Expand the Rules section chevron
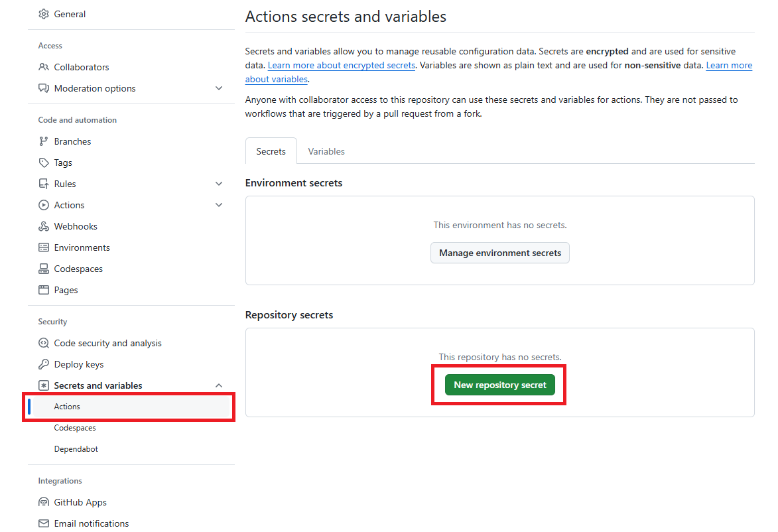Image resolution: width=778 pixels, height=532 pixels. click(x=219, y=184)
